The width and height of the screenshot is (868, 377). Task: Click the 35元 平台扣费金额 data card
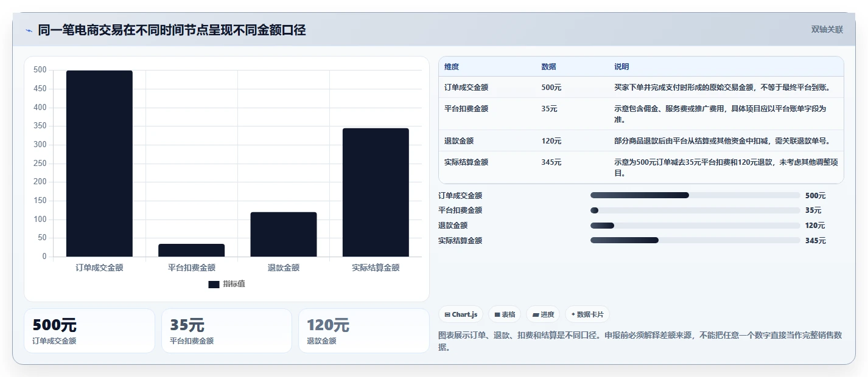tap(226, 331)
